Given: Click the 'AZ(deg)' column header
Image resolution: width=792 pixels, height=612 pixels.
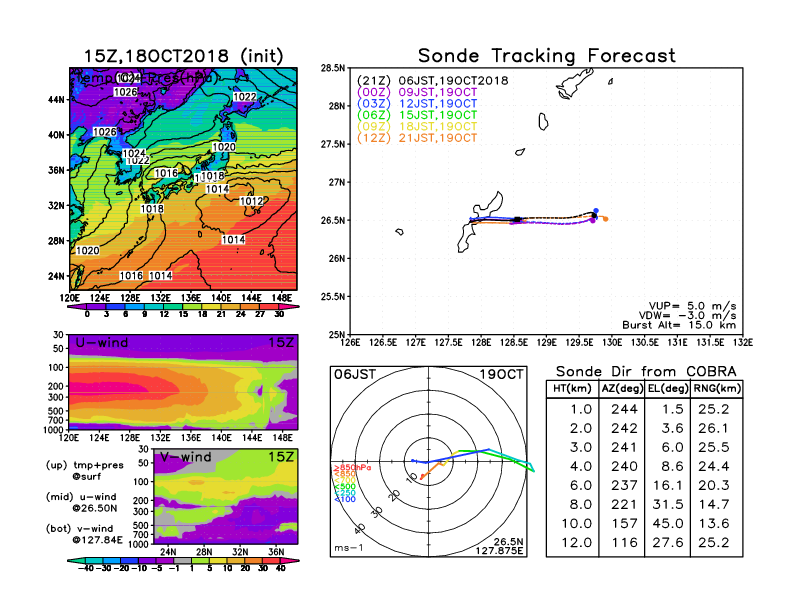Looking at the screenshot, I should tap(622, 388).
